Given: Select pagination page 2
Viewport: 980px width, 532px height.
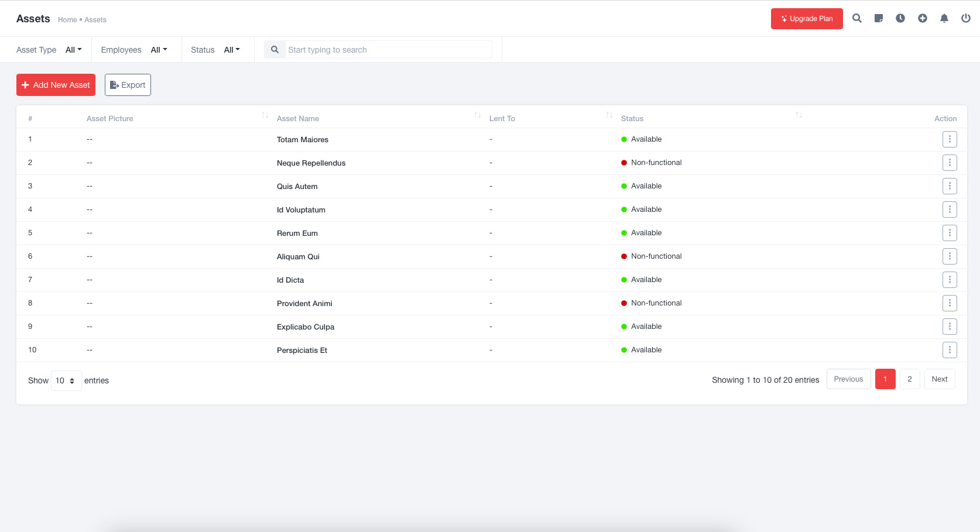Looking at the screenshot, I should pos(910,379).
